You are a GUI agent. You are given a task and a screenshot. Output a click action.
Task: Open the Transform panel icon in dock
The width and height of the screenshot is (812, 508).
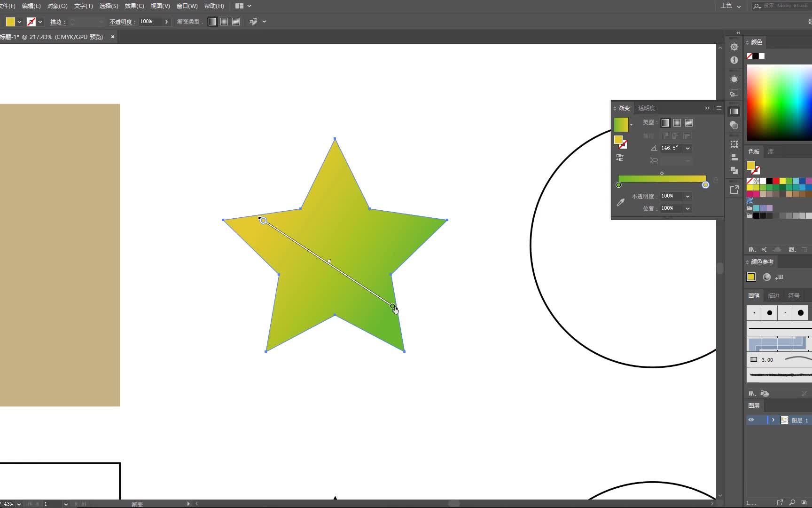point(734,144)
